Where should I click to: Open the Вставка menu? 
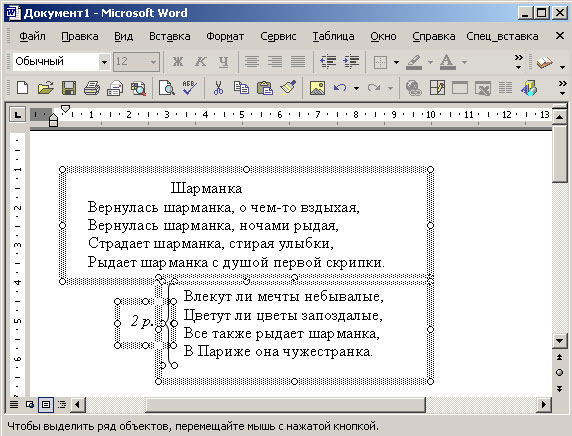point(170,36)
